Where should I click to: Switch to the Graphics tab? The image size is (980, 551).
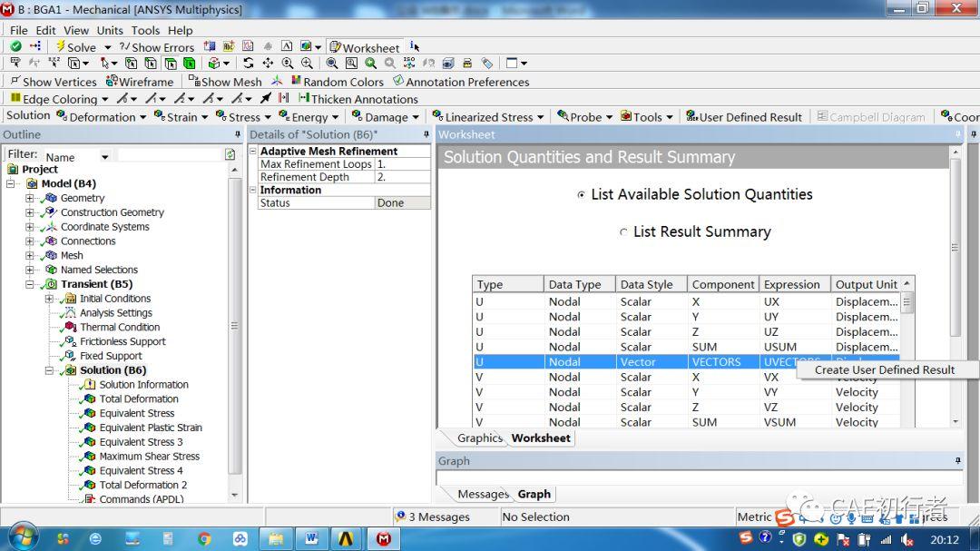pos(479,438)
